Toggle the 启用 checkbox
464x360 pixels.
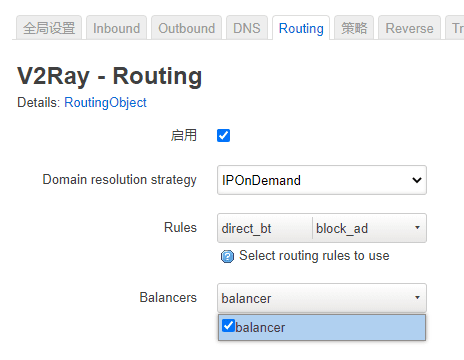[223, 136]
